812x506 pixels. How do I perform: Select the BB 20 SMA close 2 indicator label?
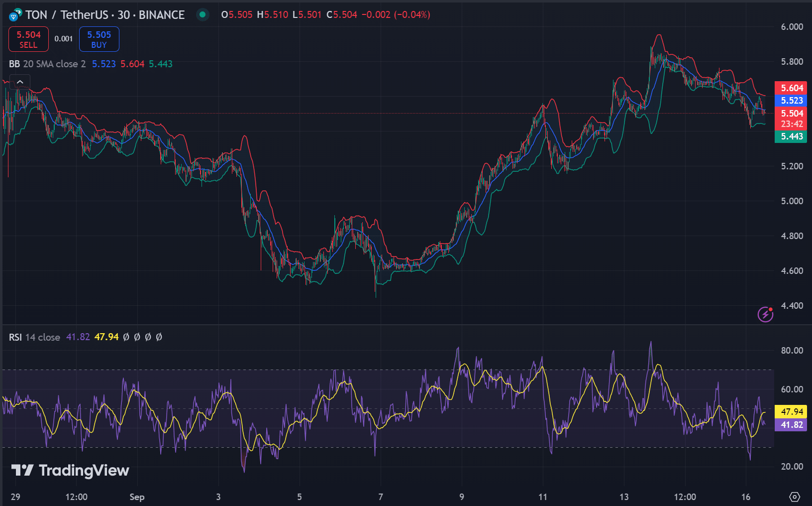coord(47,64)
